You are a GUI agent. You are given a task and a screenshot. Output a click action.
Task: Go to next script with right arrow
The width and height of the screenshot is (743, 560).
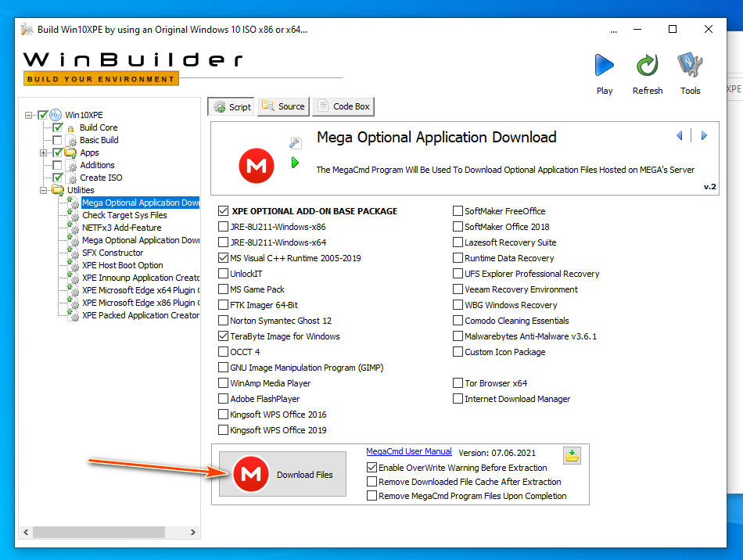(x=704, y=135)
